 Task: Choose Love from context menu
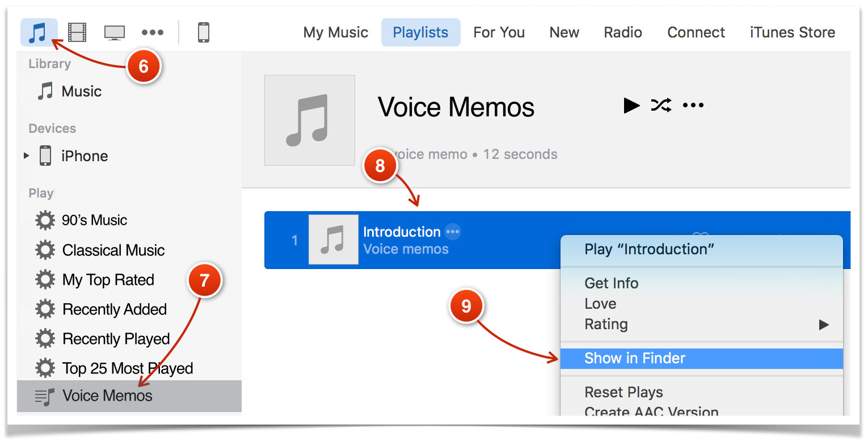702,304
